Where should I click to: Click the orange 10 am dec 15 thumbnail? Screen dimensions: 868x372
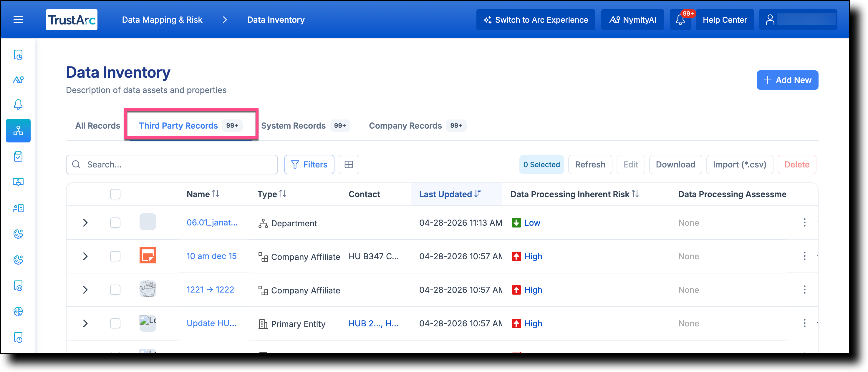tap(148, 255)
